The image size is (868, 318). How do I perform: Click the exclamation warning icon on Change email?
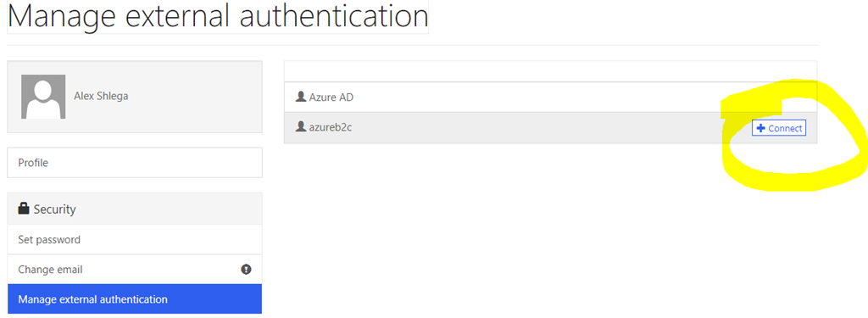pyautogui.click(x=246, y=270)
